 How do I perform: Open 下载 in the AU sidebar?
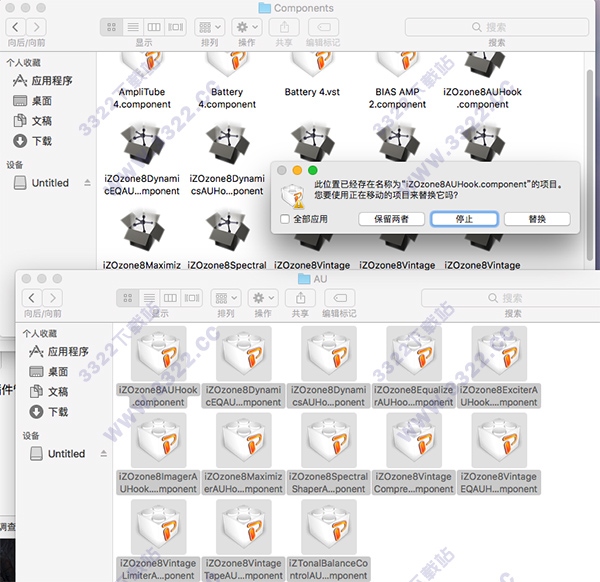click(49, 412)
